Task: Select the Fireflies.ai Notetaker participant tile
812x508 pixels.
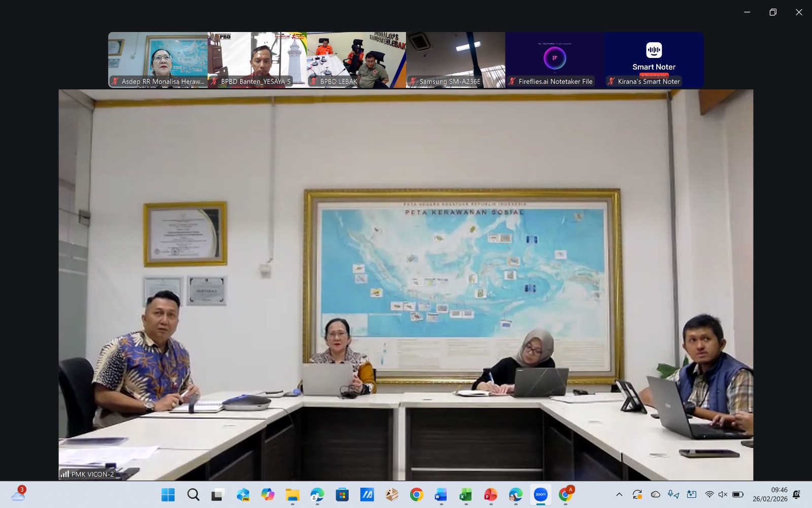Action: pos(555,60)
